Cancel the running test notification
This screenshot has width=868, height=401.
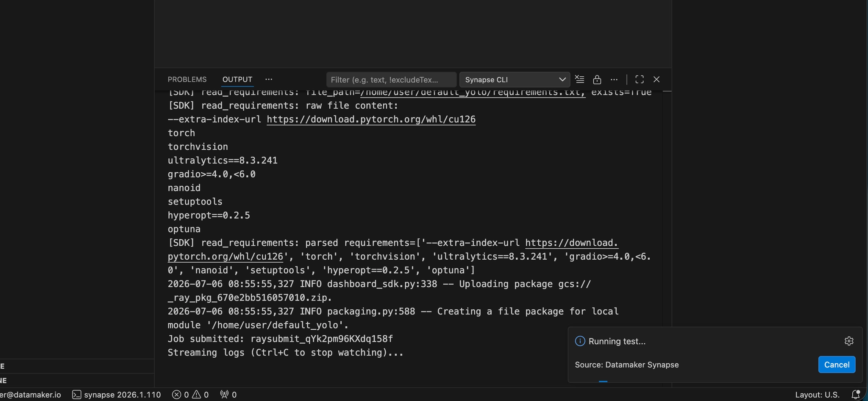click(837, 365)
